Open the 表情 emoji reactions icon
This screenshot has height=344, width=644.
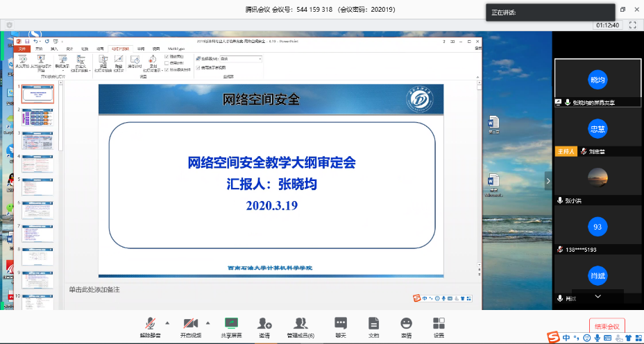pyautogui.click(x=406, y=323)
